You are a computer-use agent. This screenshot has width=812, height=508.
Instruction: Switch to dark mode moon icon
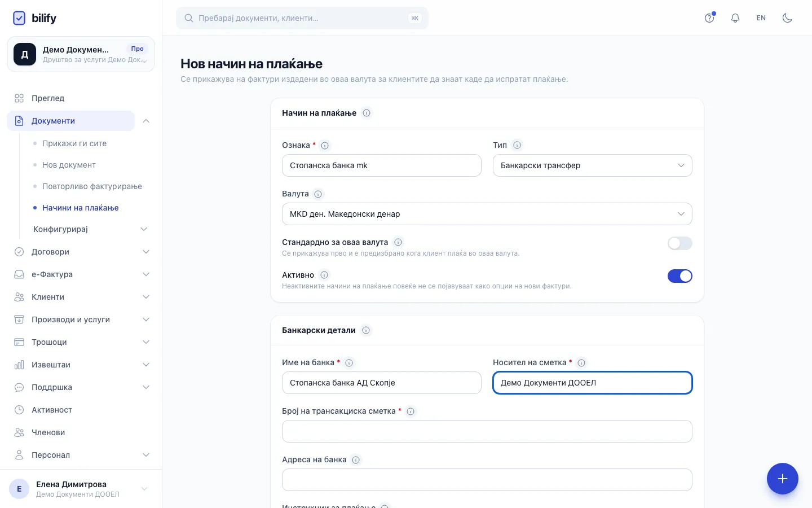[x=787, y=18]
